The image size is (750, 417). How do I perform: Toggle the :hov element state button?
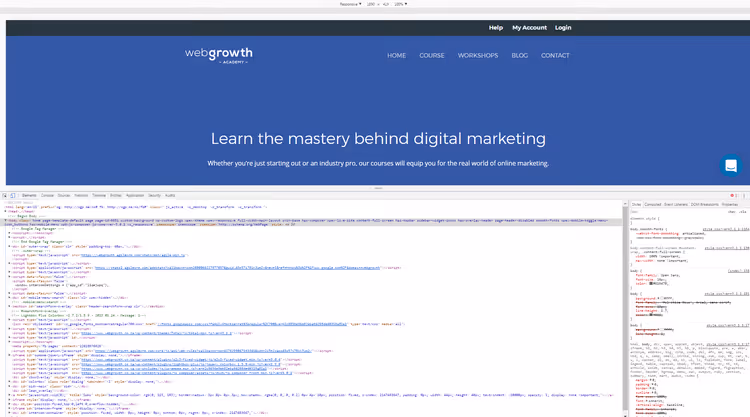(x=732, y=211)
